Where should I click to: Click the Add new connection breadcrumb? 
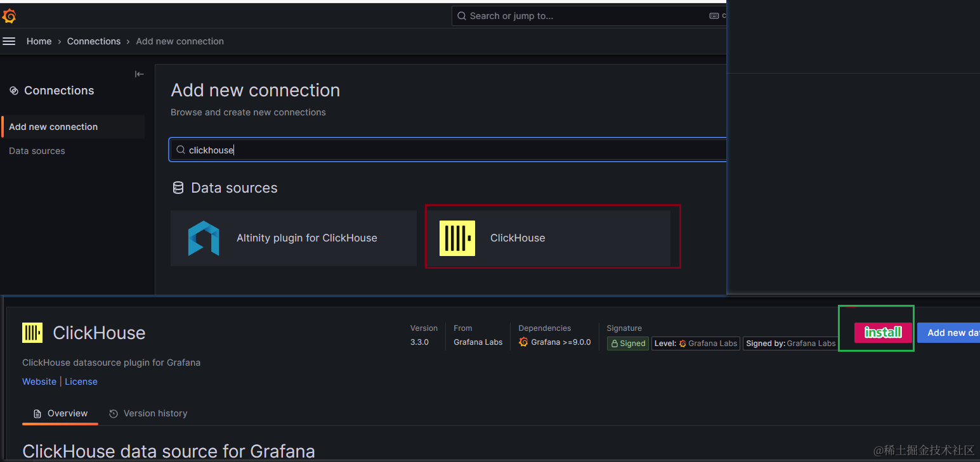click(x=180, y=41)
